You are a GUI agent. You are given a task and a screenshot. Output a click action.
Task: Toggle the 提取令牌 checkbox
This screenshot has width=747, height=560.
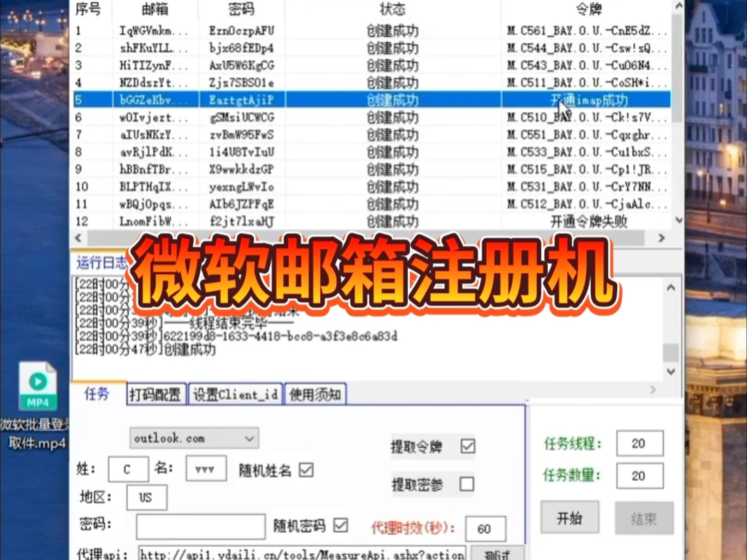467,446
